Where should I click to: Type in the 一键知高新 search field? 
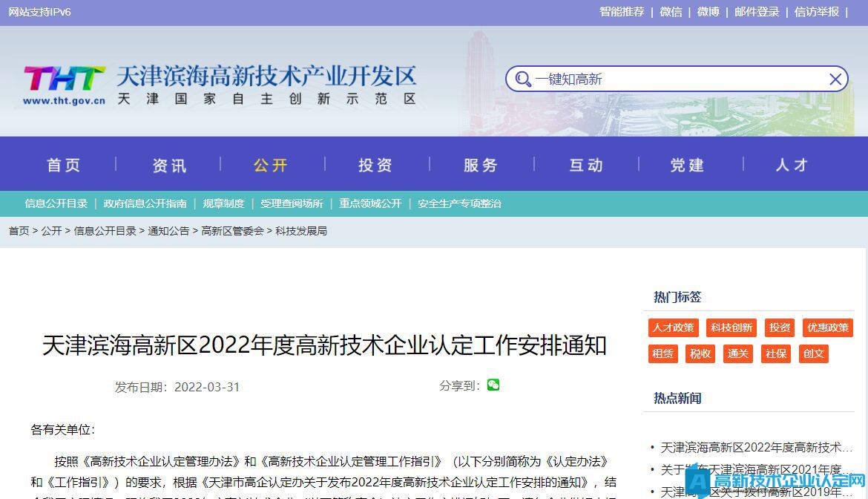pyautogui.click(x=675, y=79)
